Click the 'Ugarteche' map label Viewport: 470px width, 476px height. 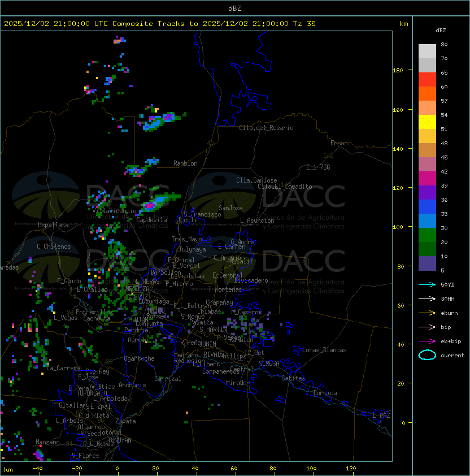[140, 358]
